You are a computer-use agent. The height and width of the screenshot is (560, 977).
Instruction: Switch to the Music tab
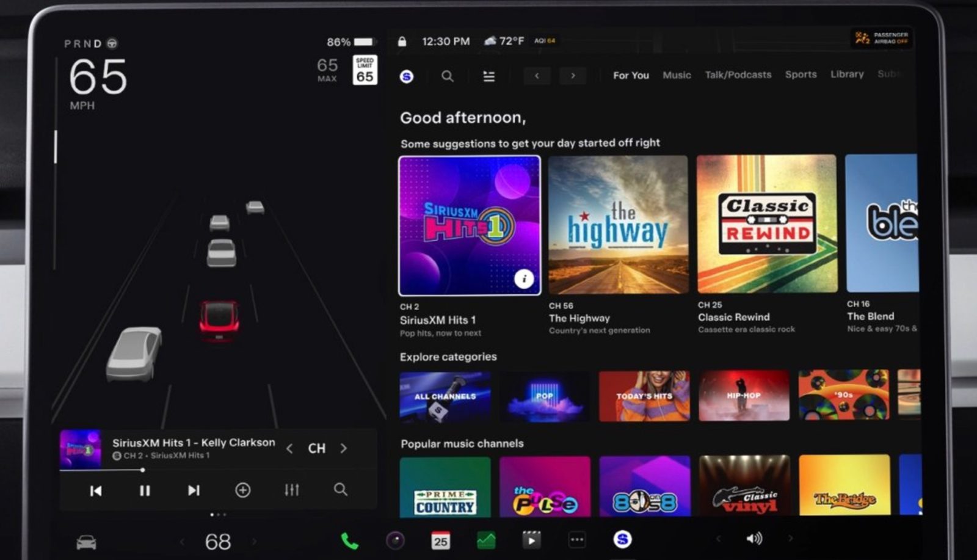pyautogui.click(x=677, y=75)
